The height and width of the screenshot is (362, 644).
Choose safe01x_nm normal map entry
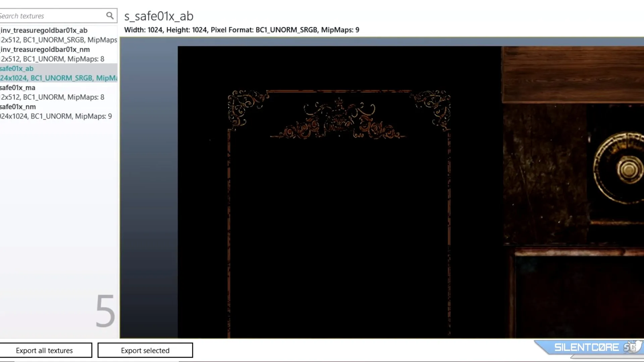tap(18, 107)
